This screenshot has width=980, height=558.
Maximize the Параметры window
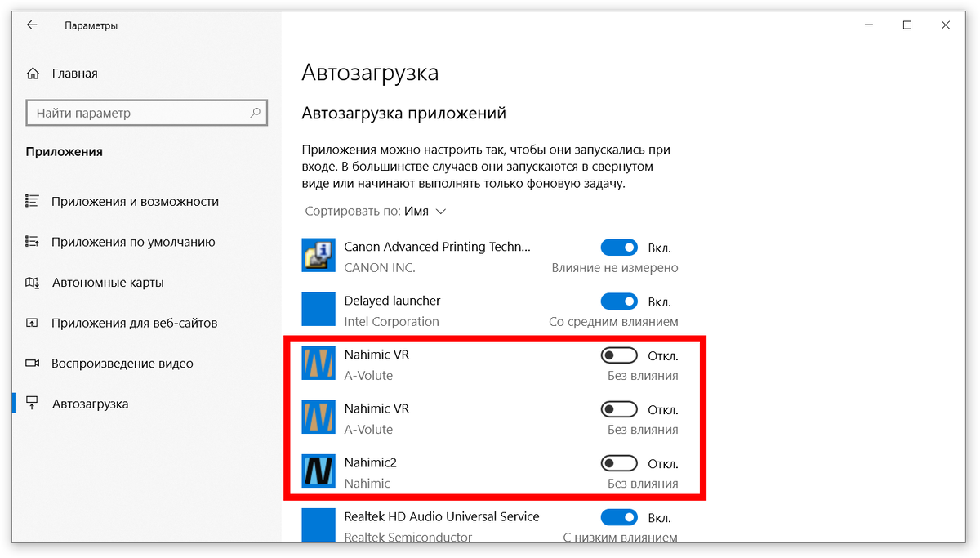pyautogui.click(x=906, y=25)
